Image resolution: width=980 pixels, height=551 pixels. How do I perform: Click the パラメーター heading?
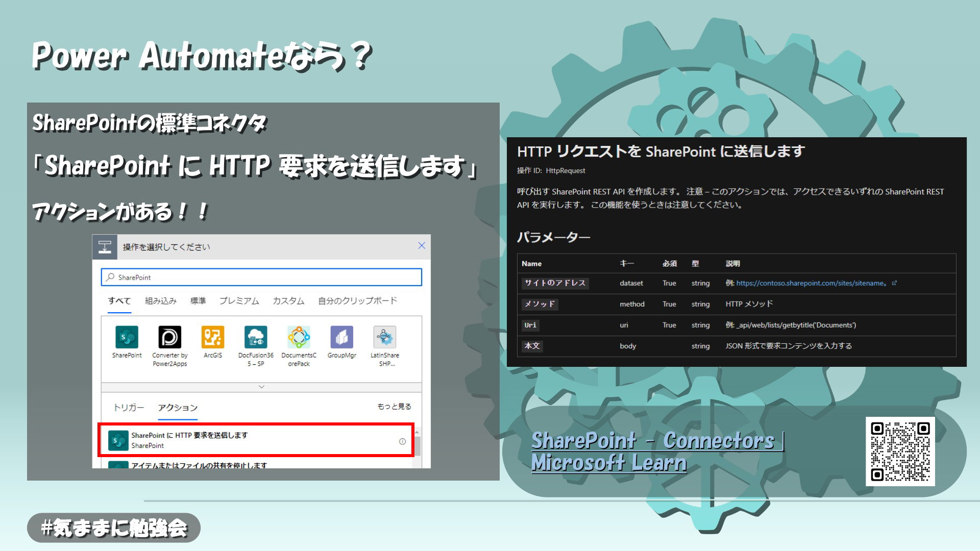[554, 237]
